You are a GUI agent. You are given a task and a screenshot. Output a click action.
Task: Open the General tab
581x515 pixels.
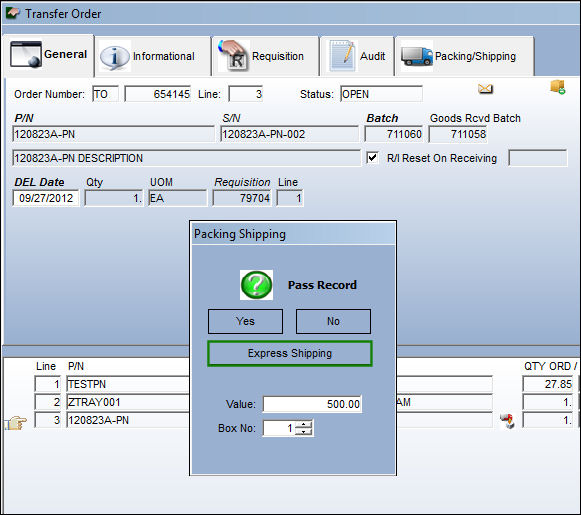(x=48, y=55)
